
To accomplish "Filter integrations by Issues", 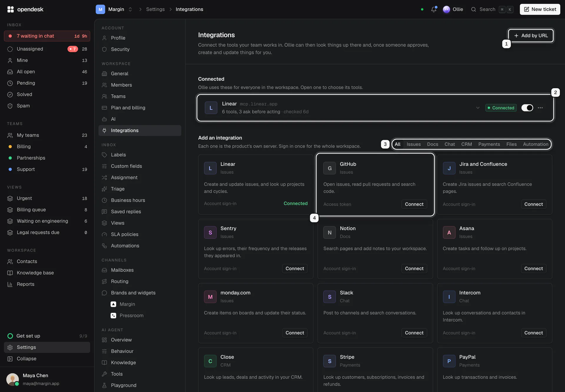I will (x=413, y=144).
